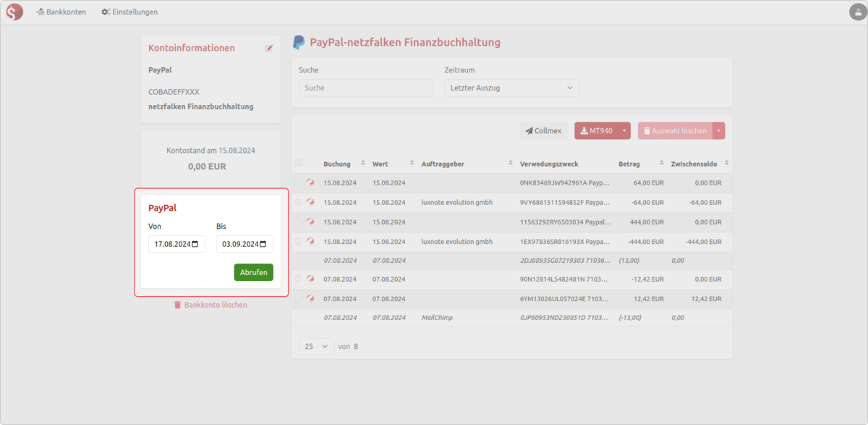Sort by the Buchung column arrows
868x425 pixels.
pyautogui.click(x=363, y=164)
